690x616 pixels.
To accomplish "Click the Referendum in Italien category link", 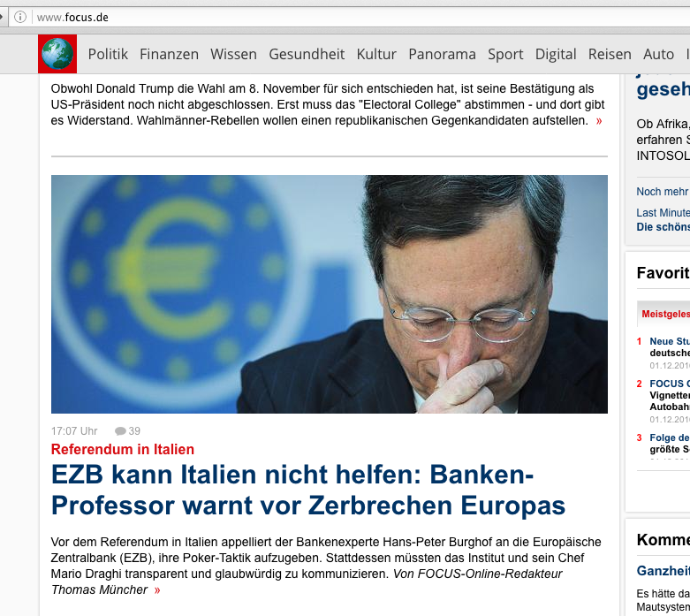I will point(122,449).
